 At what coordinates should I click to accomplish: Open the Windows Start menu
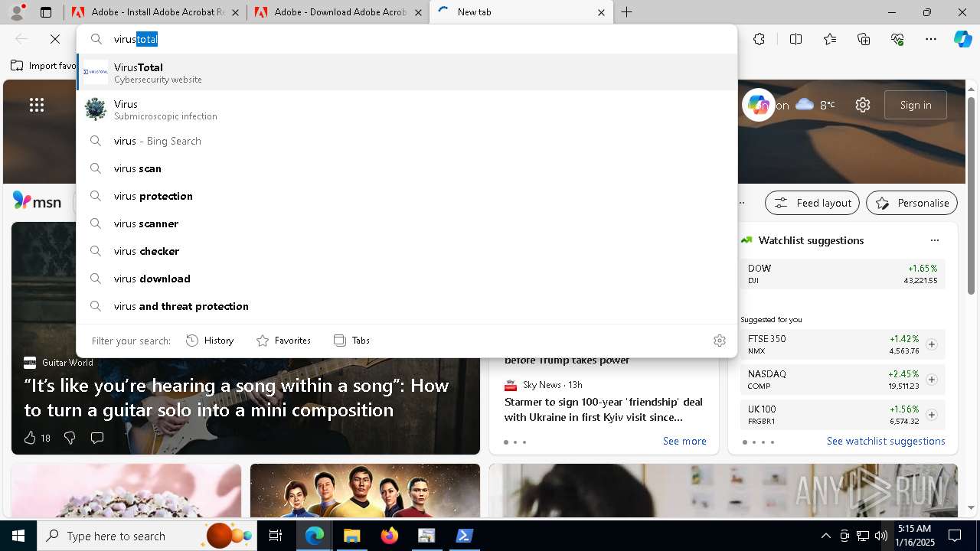(x=18, y=536)
